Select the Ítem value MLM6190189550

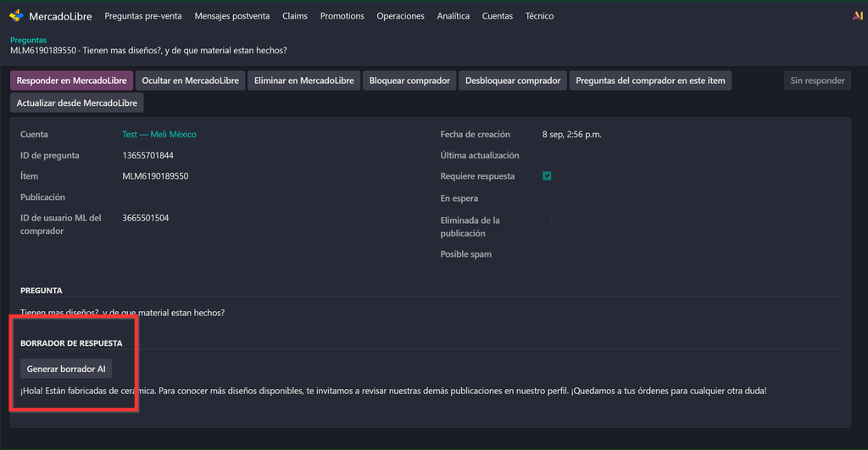coord(155,176)
